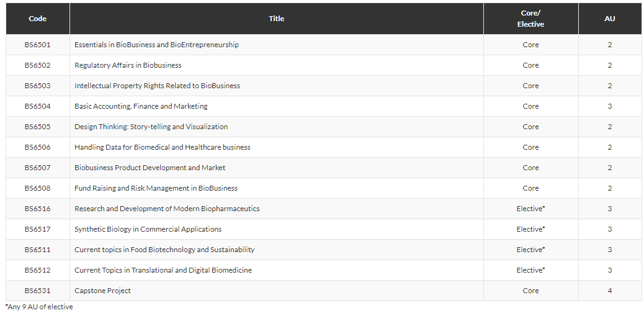Click Essentials in BioBusiness and BioEntrepreneurship title
The image size is (644, 313).
click(x=156, y=45)
